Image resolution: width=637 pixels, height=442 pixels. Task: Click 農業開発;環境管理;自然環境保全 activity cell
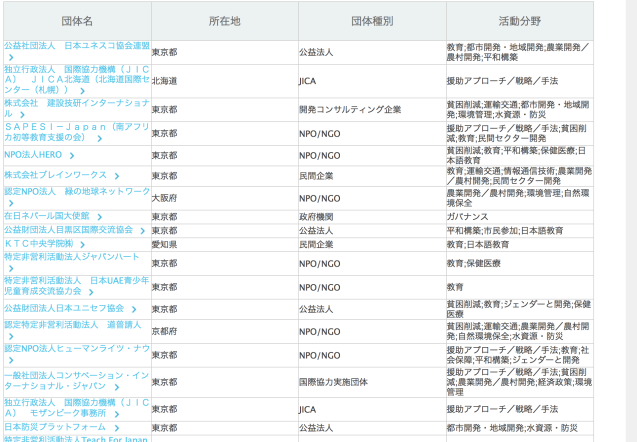click(518, 198)
